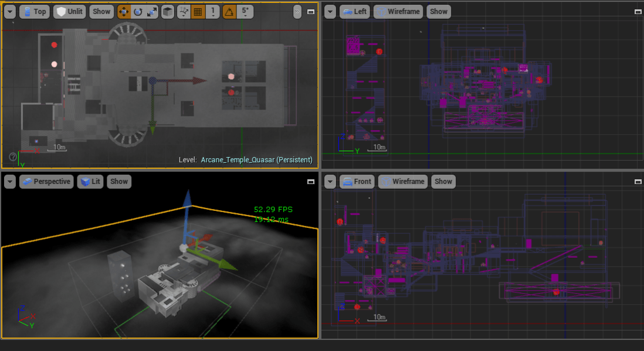Select the rotate transform tool
Image resolution: width=644 pixels, height=351 pixels.
pos(138,11)
